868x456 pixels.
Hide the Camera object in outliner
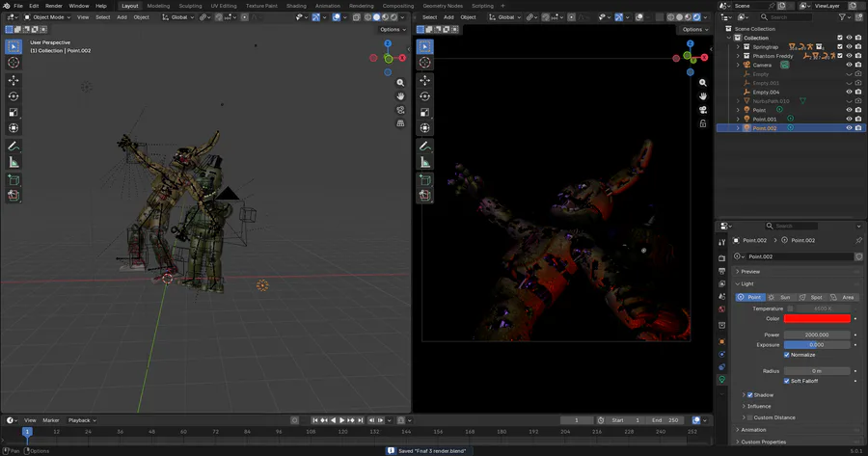[x=849, y=65]
